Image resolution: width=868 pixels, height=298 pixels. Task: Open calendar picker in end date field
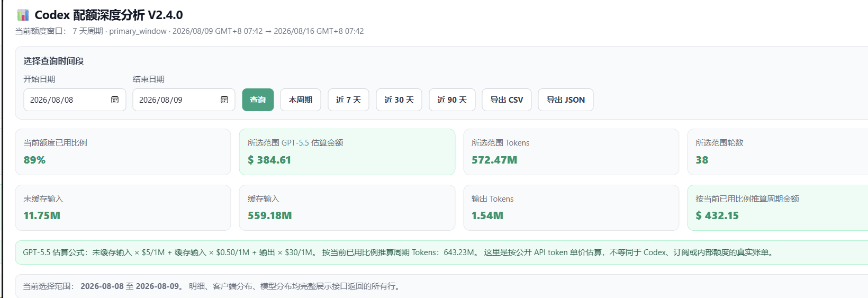click(224, 100)
